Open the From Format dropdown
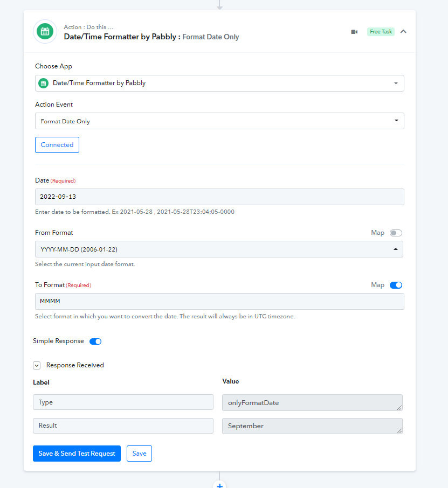448x488 pixels. tap(219, 249)
